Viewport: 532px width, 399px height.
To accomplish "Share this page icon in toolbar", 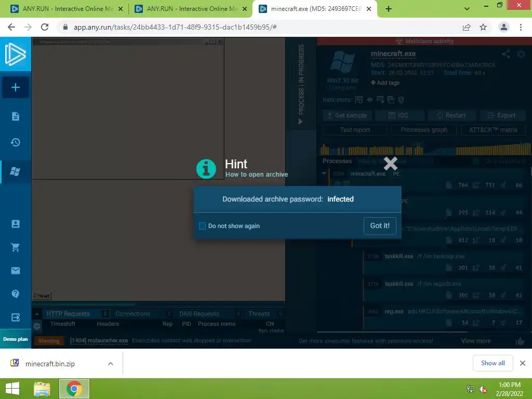I will click(x=467, y=28).
